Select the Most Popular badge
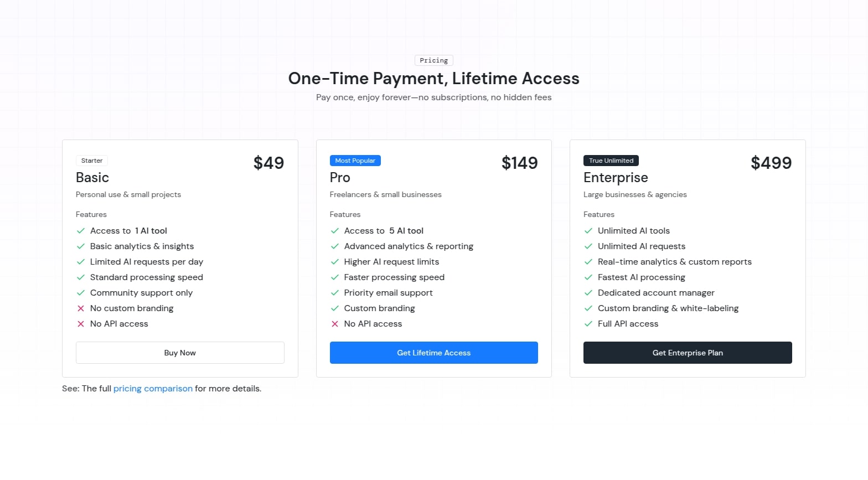This screenshot has width=868, height=480. point(355,161)
